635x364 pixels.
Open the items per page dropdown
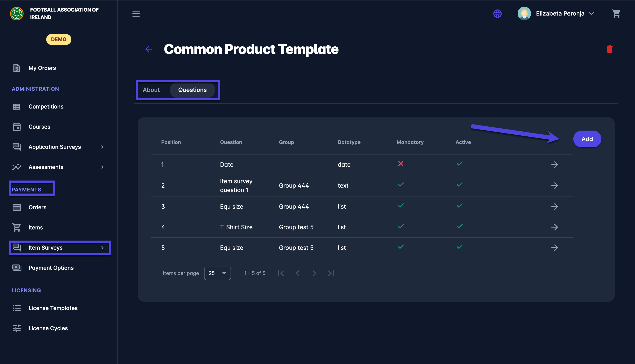coord(217,273)
